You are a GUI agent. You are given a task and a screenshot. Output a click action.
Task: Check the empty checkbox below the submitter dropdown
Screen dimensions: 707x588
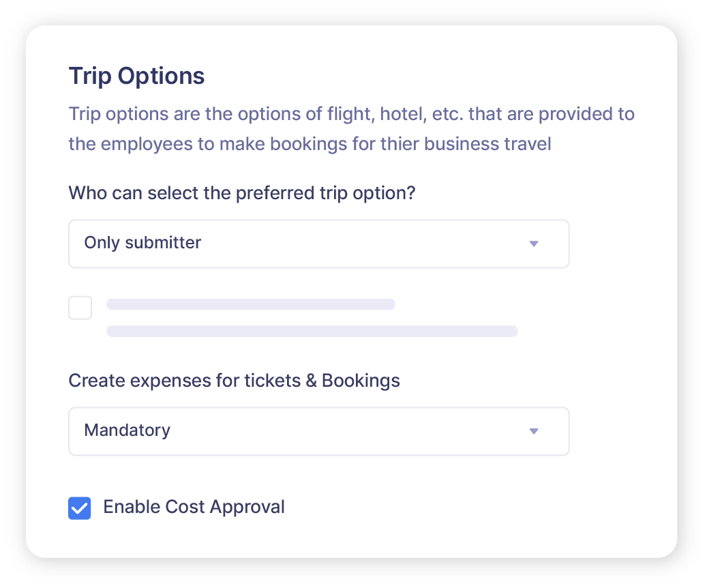[x=80, y=308]
